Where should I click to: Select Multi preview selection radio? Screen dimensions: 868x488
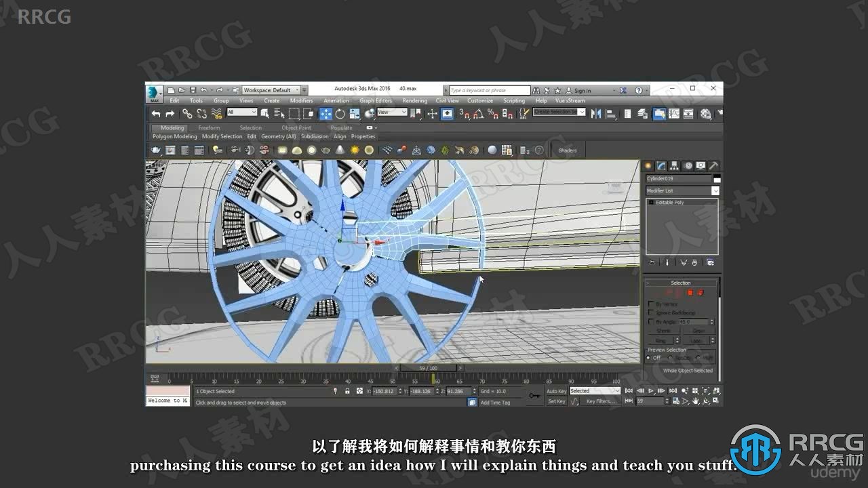click(x=698, y=358)
